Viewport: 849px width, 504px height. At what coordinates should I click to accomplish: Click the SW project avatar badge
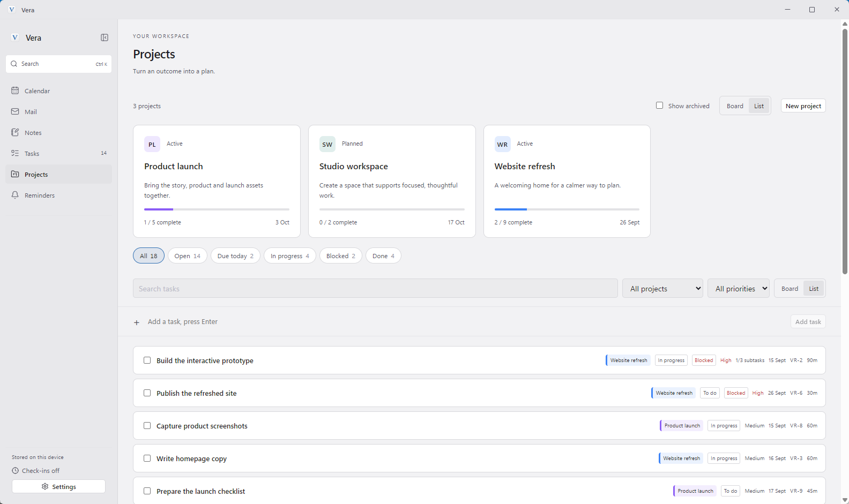point(327,144)
